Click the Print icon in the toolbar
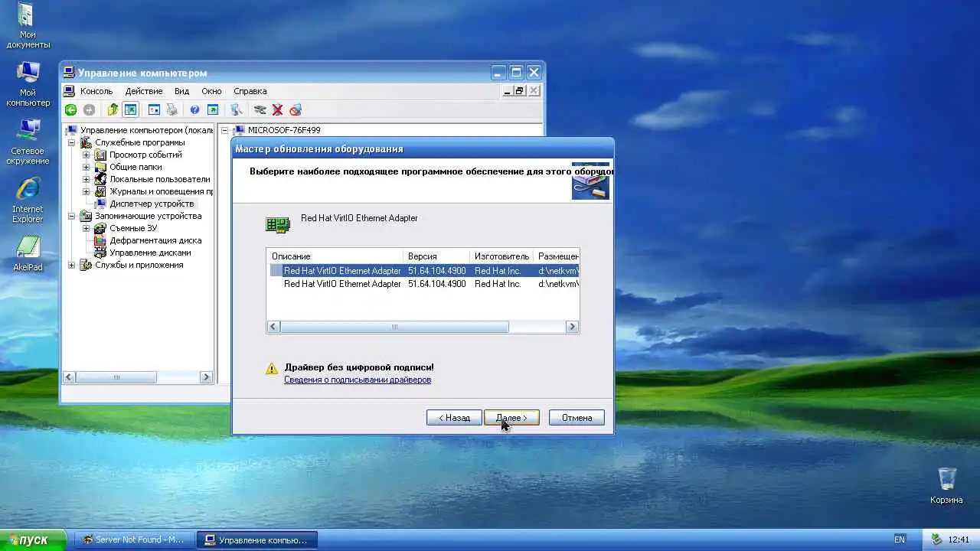 point(171,110)
